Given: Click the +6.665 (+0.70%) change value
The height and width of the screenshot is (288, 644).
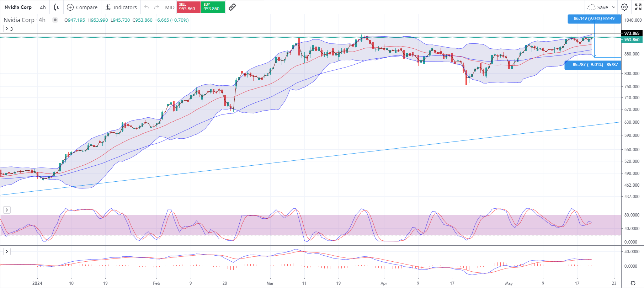Looking at the screenshot, I should point(172,20).
